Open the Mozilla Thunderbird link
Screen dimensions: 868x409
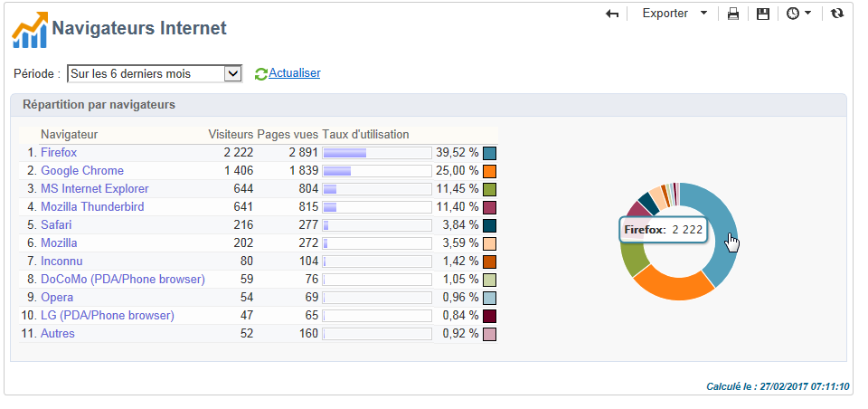coord(92,206)
